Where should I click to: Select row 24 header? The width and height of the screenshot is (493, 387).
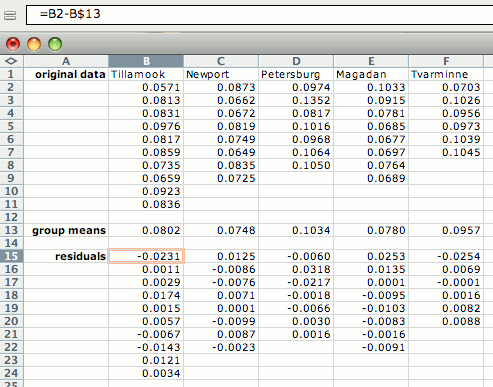11,373
